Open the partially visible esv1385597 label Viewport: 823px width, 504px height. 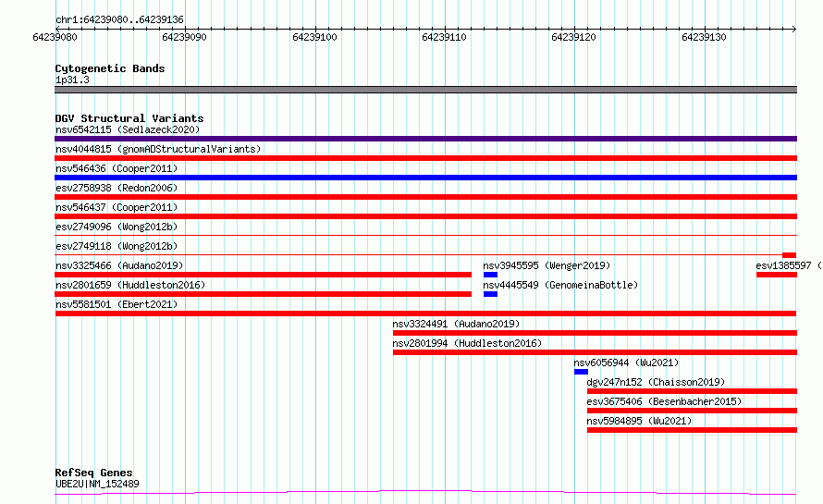point(789,265)
